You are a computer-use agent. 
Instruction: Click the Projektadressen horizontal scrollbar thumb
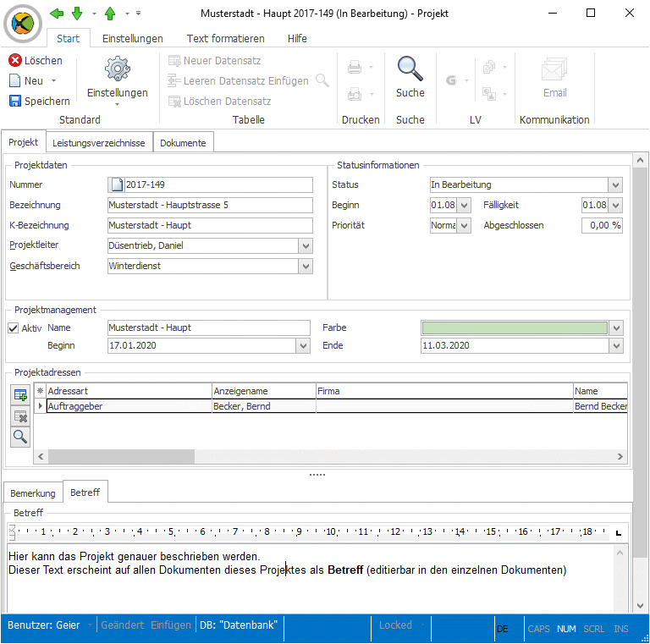122,456
